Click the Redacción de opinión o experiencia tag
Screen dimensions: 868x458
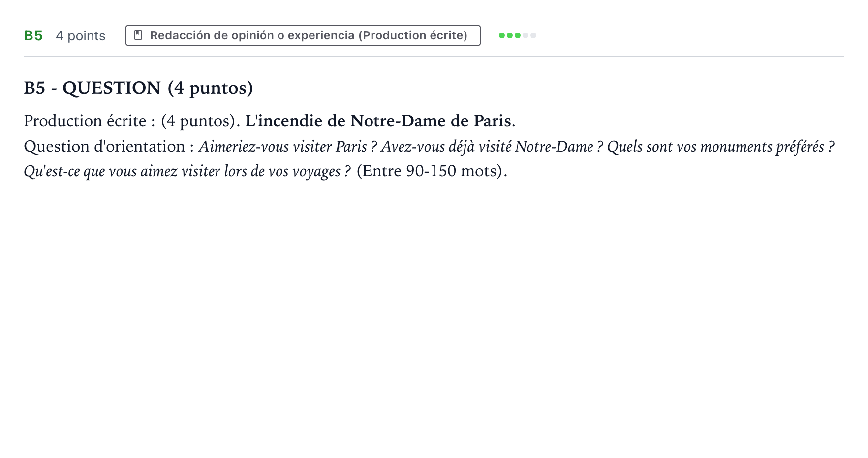pyautogui.click(x=303, y=35)
